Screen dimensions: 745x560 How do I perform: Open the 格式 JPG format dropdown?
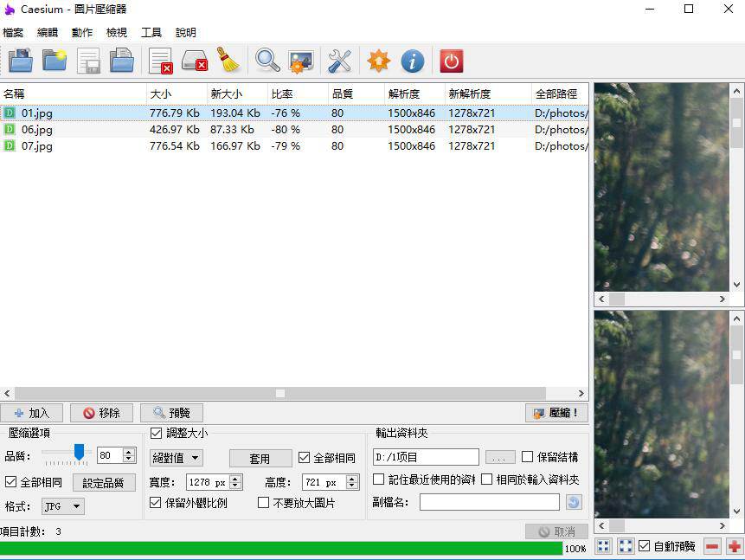click(x=63, y=506)
